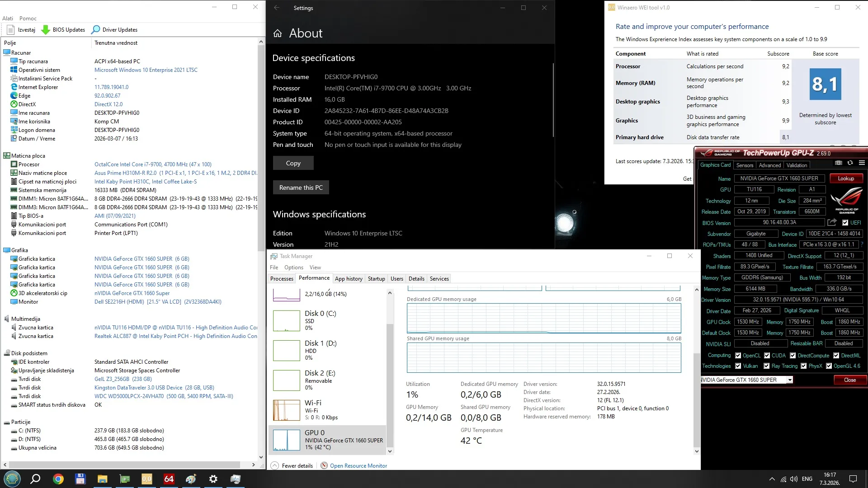868x488 pixels.
Task: Toggle the CUDA checkbox
Action: (767, 356)
